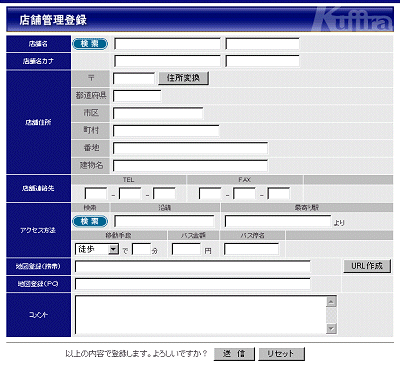
Task: Click the last FAX number box
Action: tap(279, 193)
